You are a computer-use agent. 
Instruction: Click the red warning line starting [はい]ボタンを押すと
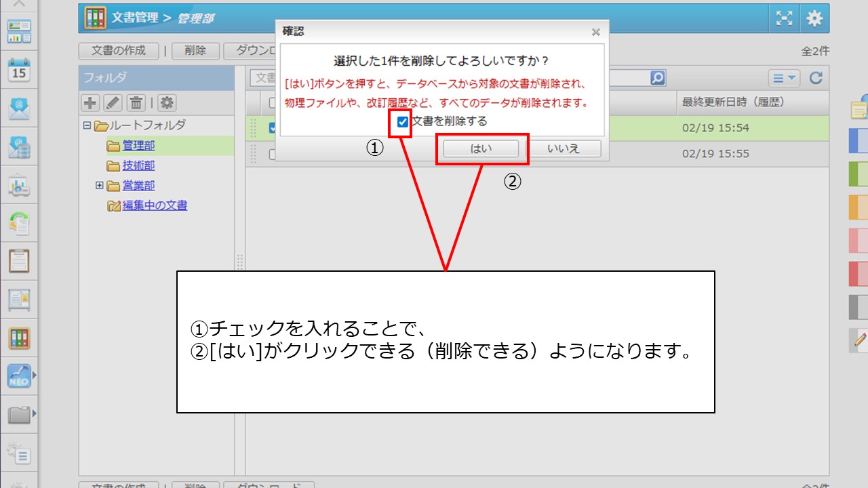tap(435, 84)
